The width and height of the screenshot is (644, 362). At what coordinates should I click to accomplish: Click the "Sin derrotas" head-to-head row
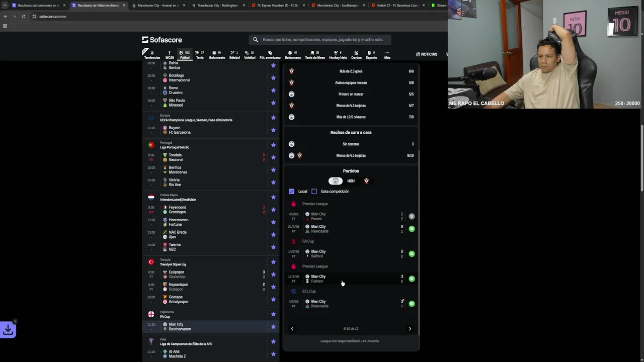point(351,144)
